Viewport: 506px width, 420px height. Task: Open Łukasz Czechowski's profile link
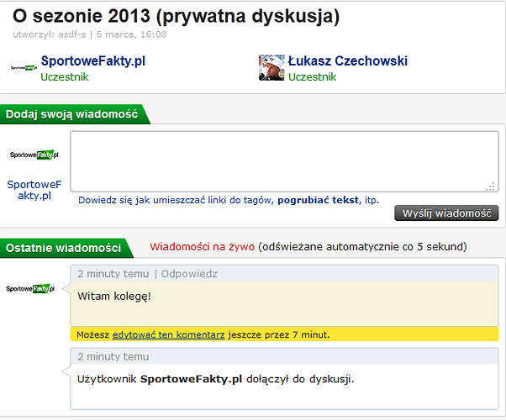[347, 61]
